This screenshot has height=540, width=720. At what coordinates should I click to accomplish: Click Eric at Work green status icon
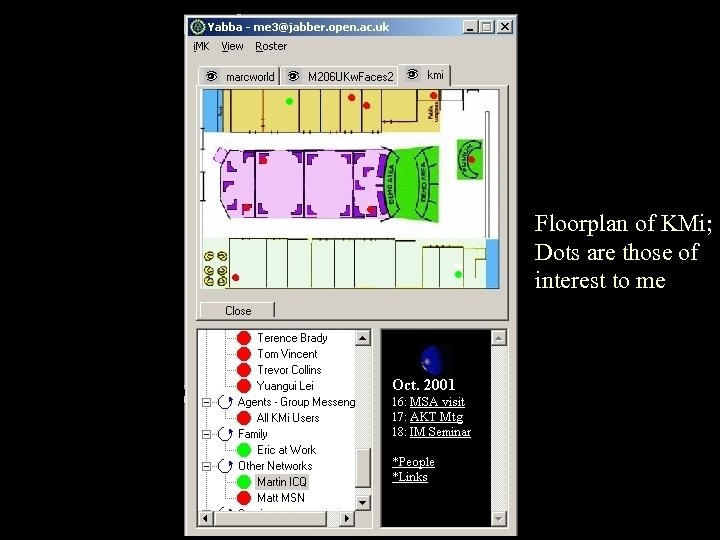244,450
